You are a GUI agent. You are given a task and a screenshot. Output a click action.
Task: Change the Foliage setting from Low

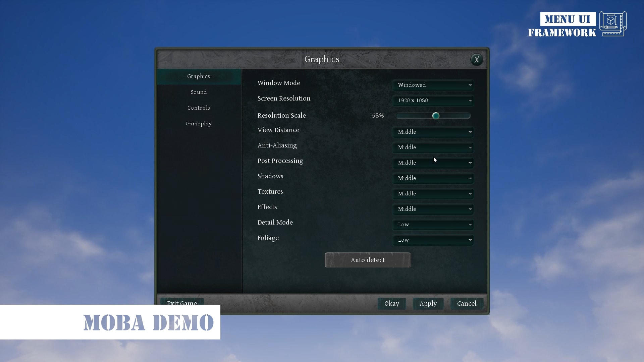pyautogui.click(x=433, y=240)
